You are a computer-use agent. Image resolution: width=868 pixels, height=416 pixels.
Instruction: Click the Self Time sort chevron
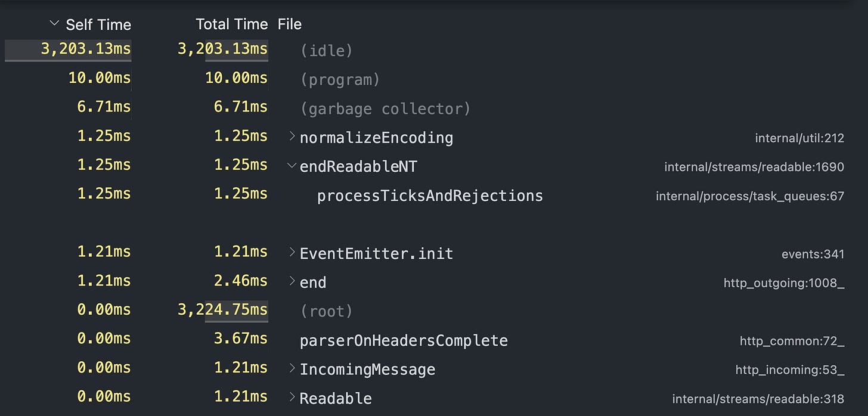pyautogui.click(x=53, y=23)
